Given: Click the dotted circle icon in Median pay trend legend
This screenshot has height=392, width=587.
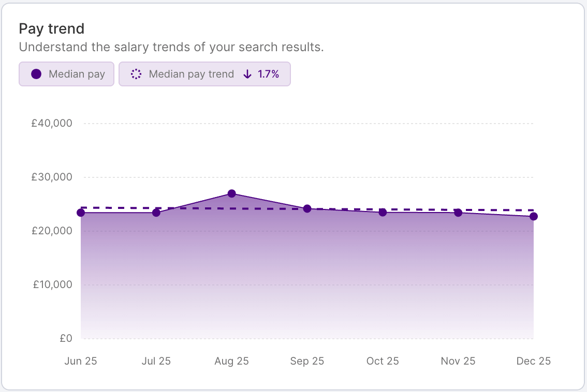Looking at the screenshot, I should (136, 74).
